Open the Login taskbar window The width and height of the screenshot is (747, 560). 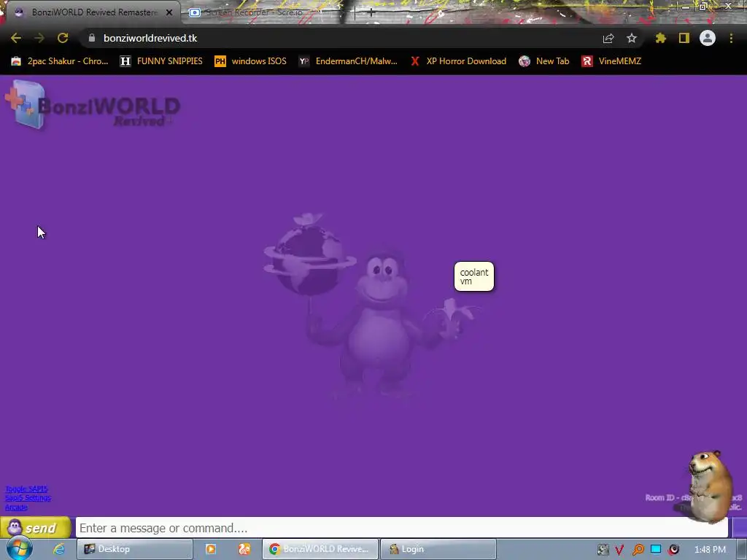coord(438,549)
